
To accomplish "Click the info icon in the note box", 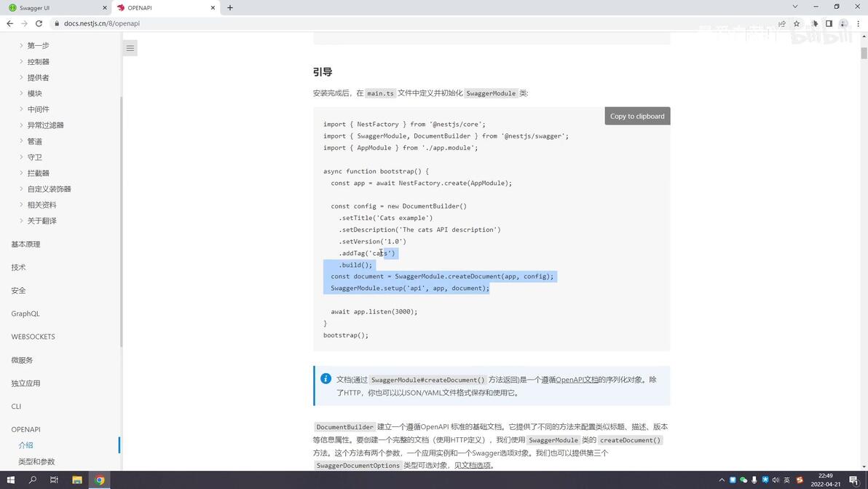I will click(x=325, y=379).
